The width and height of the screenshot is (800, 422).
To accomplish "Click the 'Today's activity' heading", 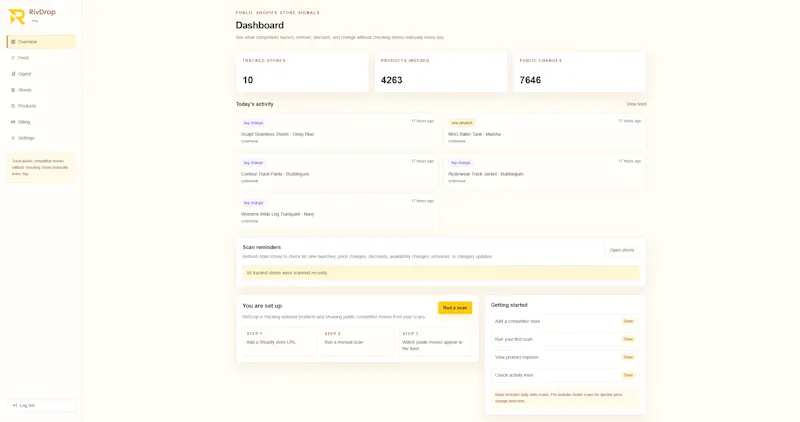I will [255, 104].
